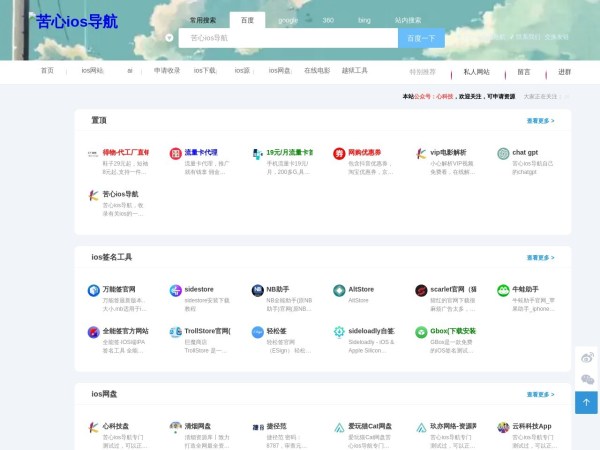Open the 牛蛙助手 frog icon
Image resolution: width=600 pixels, height=450 pixels.
click(503, 291)
